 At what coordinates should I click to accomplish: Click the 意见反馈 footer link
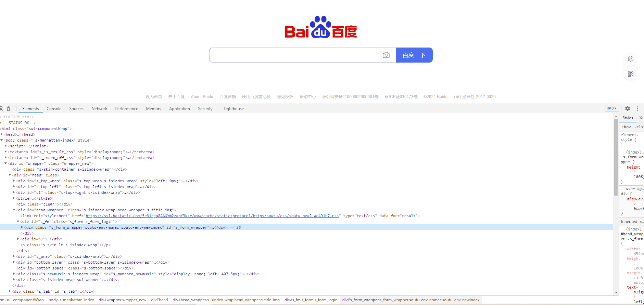(285, 97)
